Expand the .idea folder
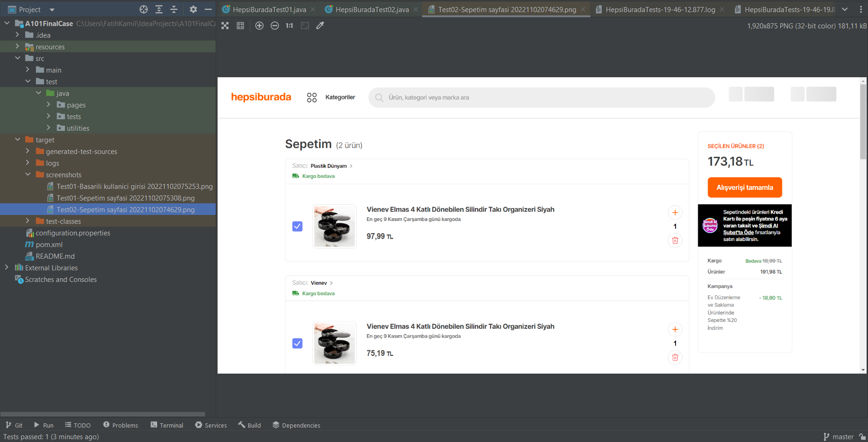 17,35
